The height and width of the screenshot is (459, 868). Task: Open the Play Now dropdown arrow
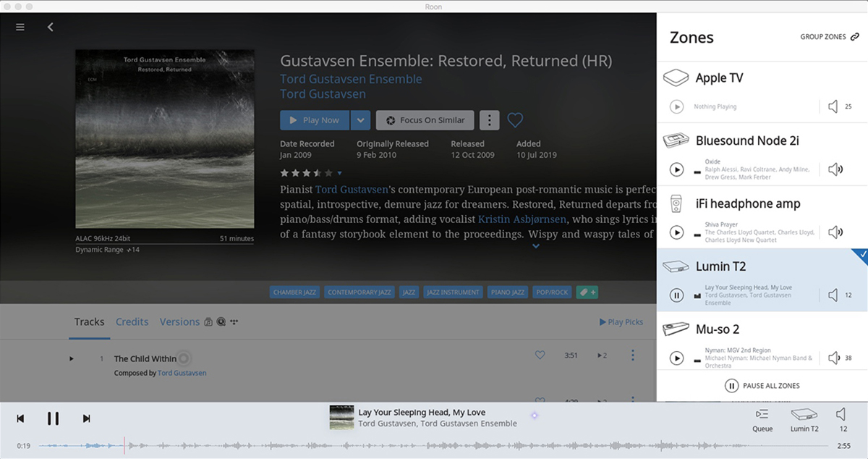[x=361, y=120]
